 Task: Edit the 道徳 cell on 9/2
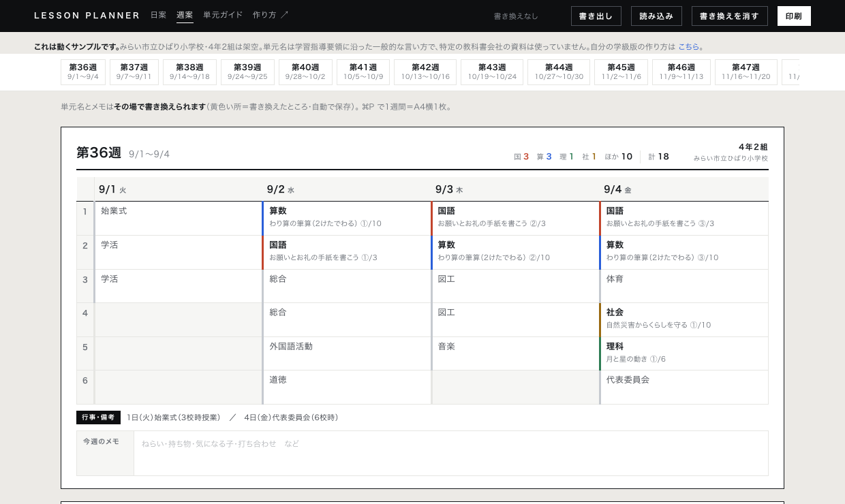(346, 387)
